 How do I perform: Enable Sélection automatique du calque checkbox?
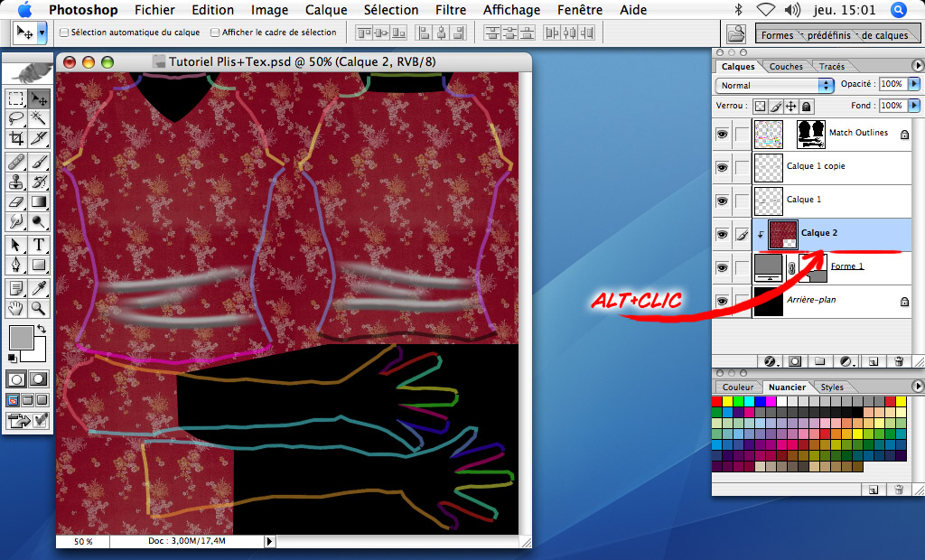point(64,33)
